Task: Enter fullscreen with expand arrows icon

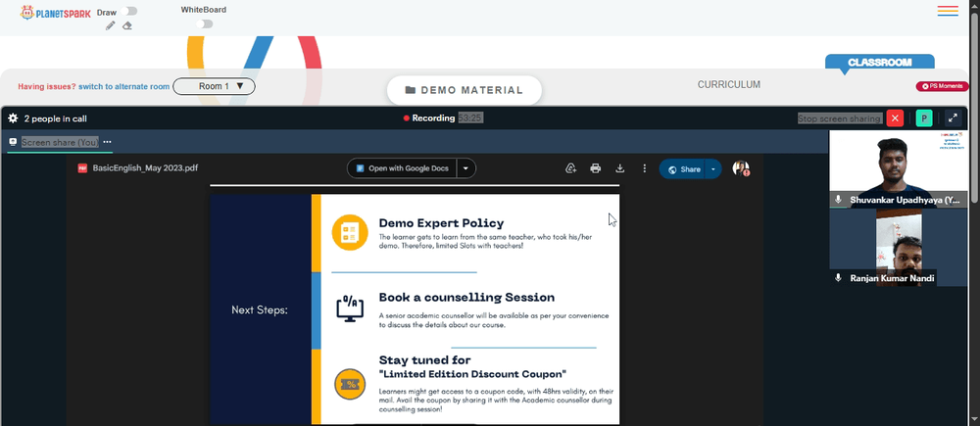Action: (953, 118)
